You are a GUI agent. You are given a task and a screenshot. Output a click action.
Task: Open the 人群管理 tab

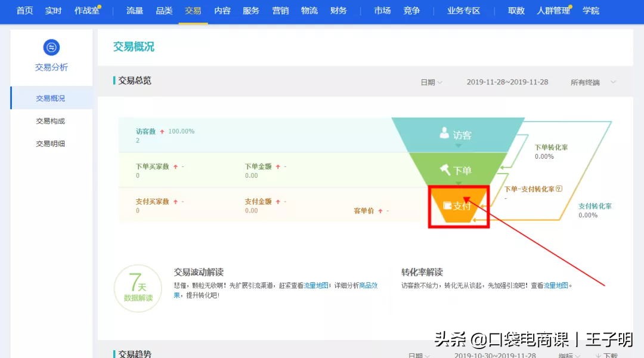point(553,11)
